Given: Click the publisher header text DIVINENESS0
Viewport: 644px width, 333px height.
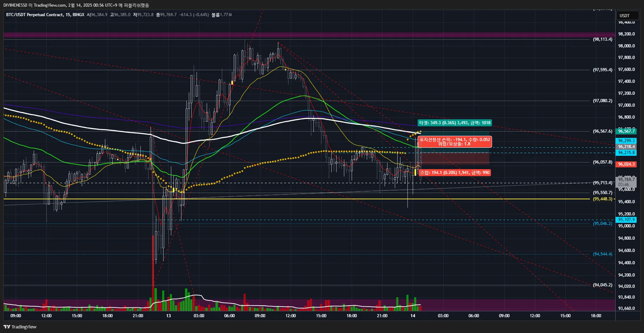Looking at the screenshot, I should [x=15, y=5].
